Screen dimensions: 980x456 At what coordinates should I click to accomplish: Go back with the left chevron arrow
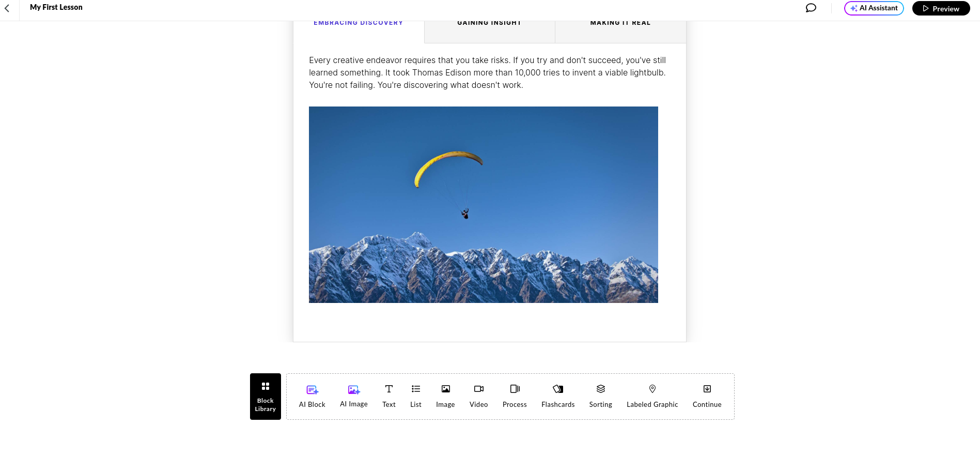tap(7, 8)
